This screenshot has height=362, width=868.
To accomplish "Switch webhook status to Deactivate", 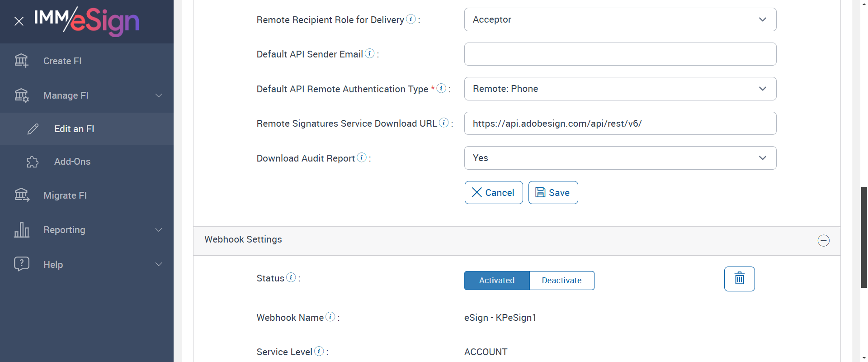I will 561,281.
